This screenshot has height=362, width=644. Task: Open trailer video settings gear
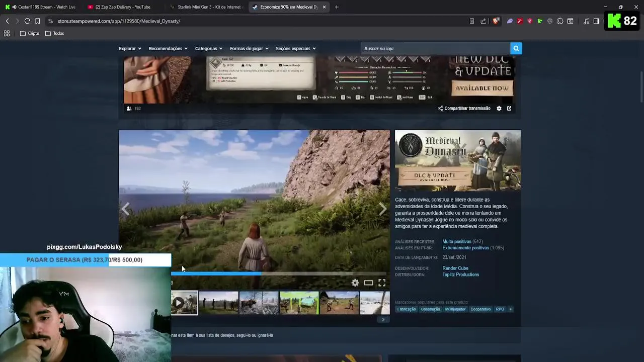(x=355, y=283)
